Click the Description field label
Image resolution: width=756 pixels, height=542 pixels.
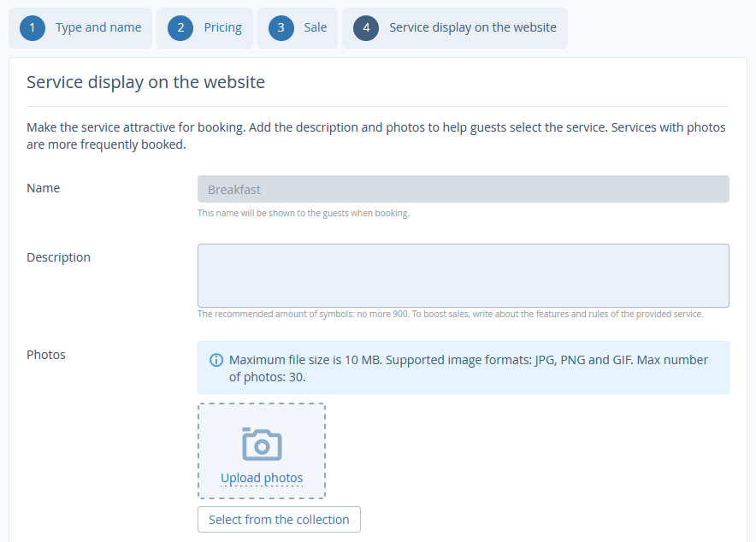[58, 257]
